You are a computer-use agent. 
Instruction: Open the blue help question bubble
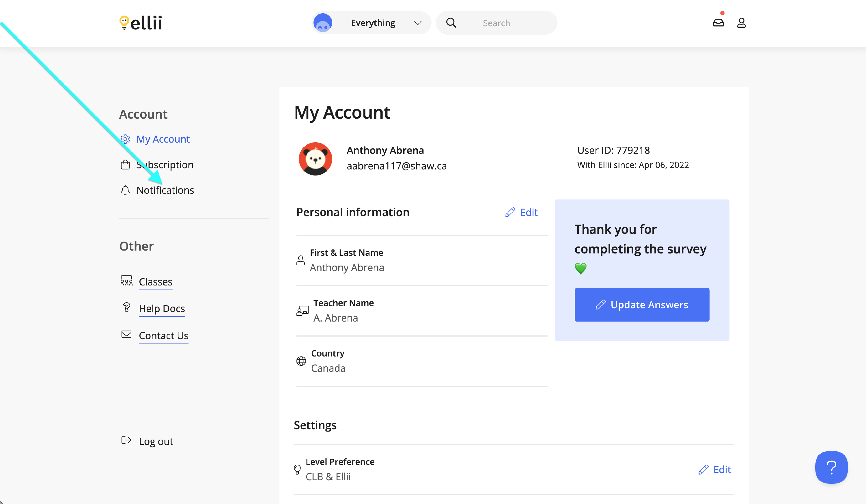point(831,467)
